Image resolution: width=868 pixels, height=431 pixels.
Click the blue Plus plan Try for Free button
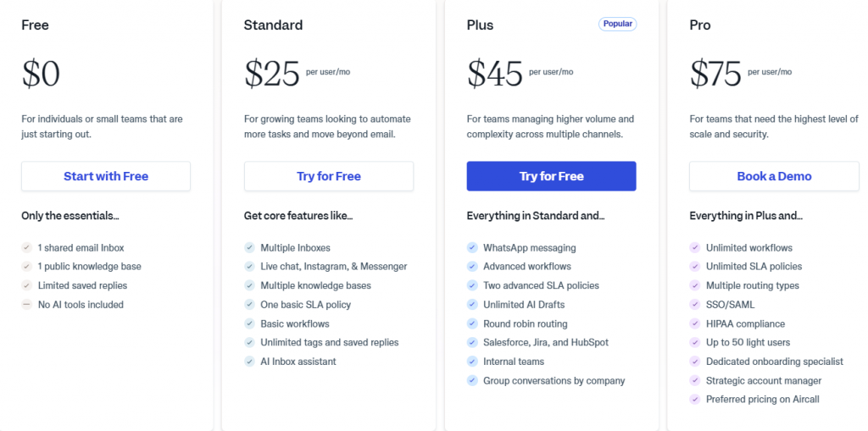(551, 176)
